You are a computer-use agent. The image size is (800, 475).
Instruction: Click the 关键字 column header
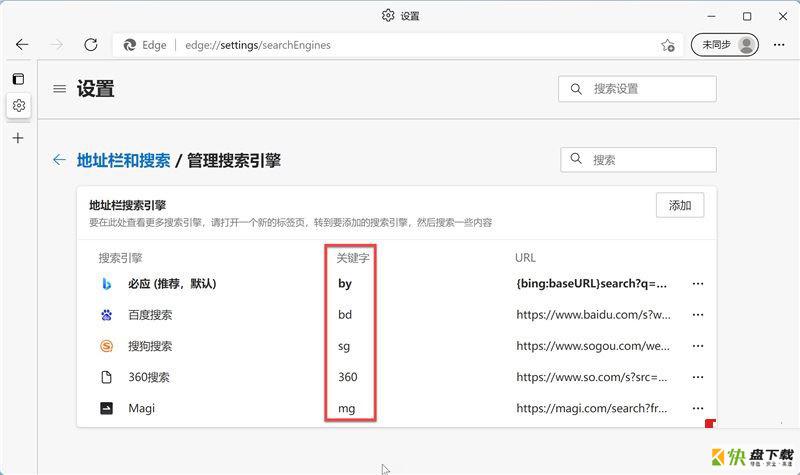coord(352,258)
